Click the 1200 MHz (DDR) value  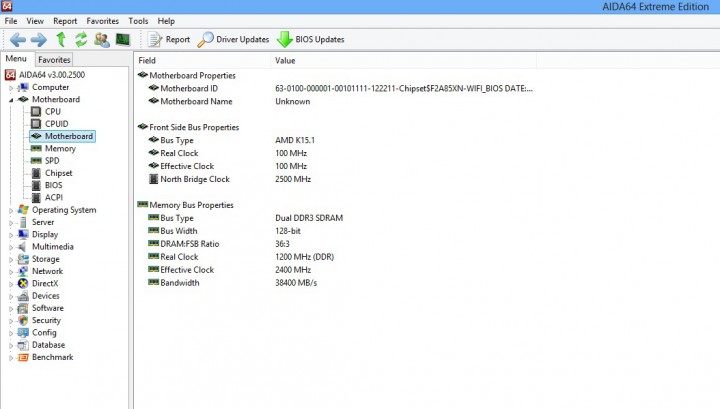tap(304, 257)
